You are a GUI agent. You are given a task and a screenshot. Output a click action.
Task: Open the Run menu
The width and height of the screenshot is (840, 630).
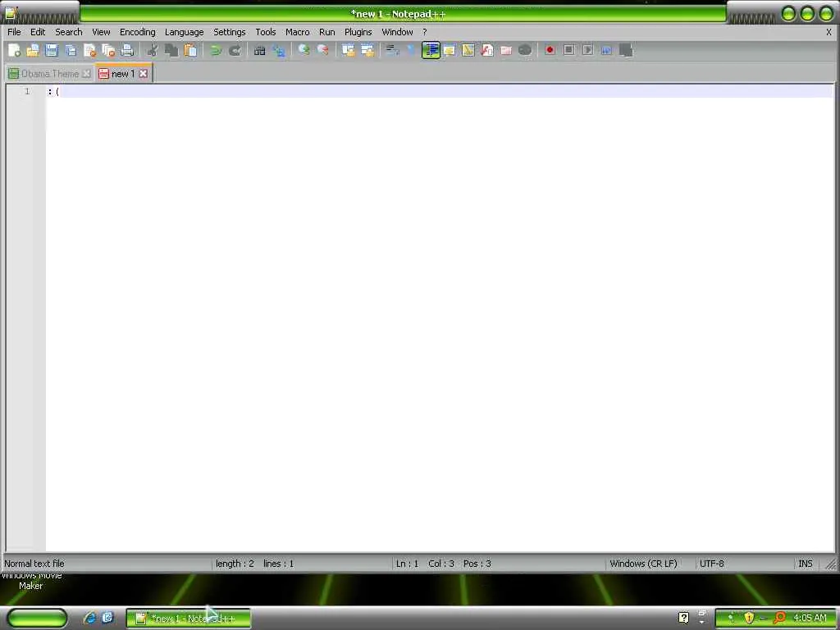click(x=326, y=32)
